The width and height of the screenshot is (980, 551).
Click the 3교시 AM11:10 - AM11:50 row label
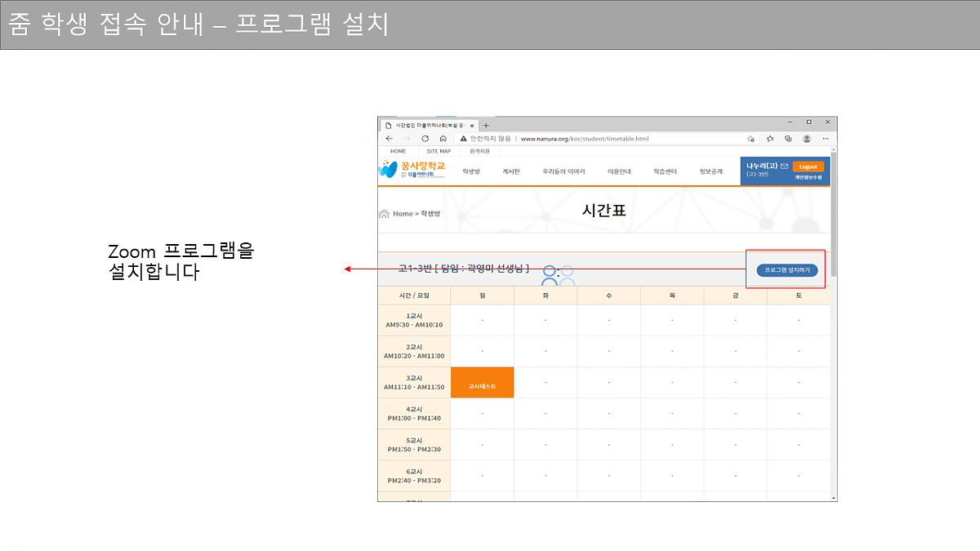tap(414, 383)
